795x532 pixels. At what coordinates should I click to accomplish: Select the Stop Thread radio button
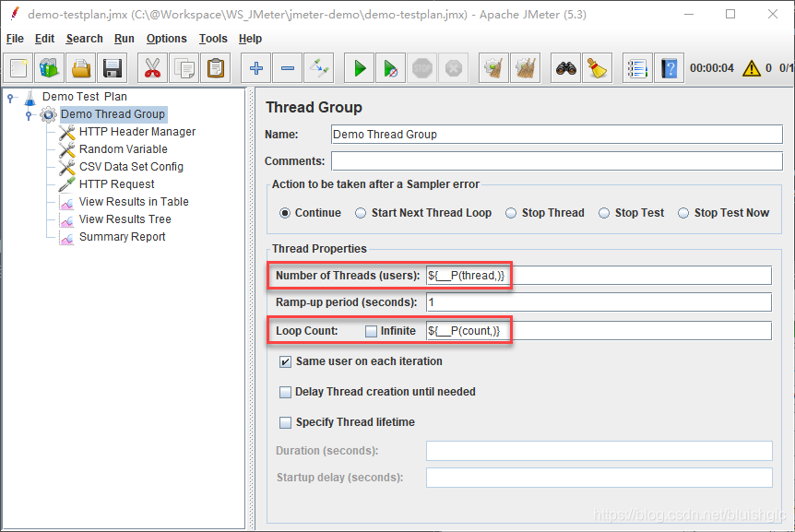pos(511,213)
